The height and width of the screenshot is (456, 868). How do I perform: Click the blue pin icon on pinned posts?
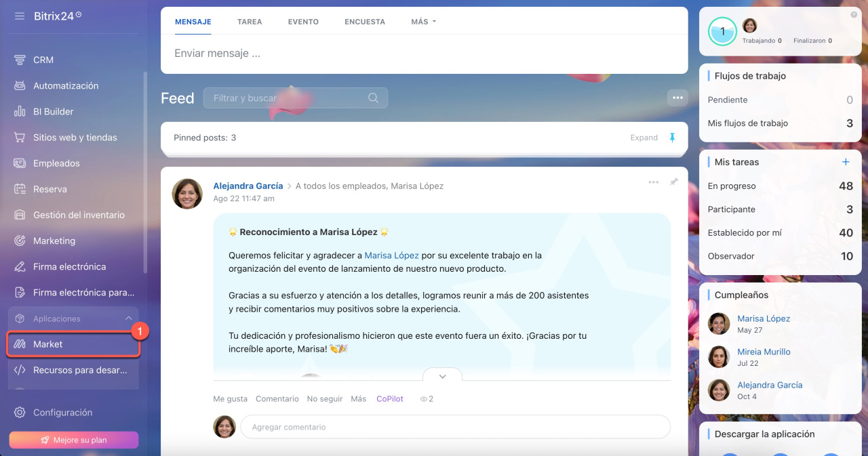coord(672,138)
